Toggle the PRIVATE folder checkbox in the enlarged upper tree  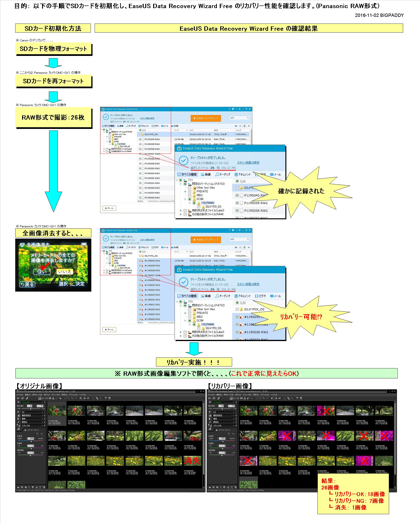(x=190, y=191)
